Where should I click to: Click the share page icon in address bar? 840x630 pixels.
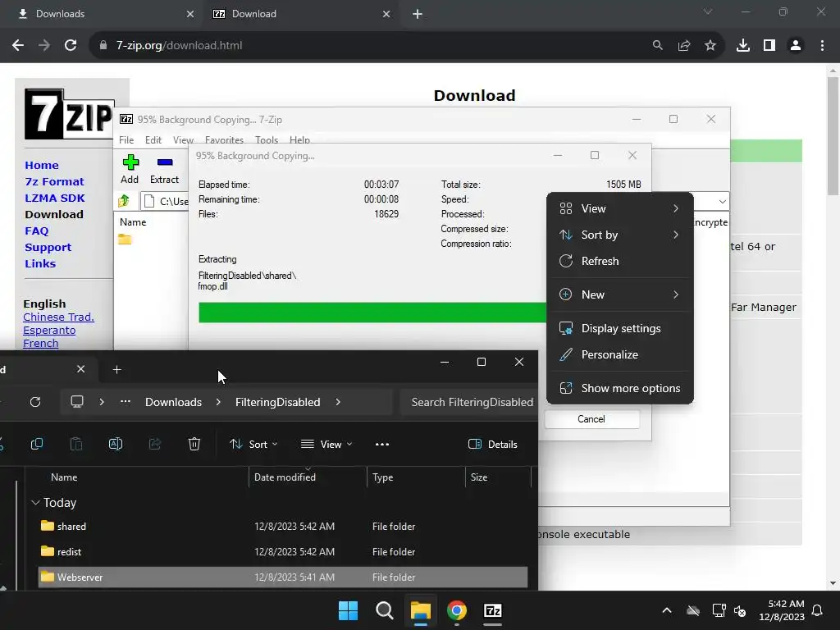(684, 46)
